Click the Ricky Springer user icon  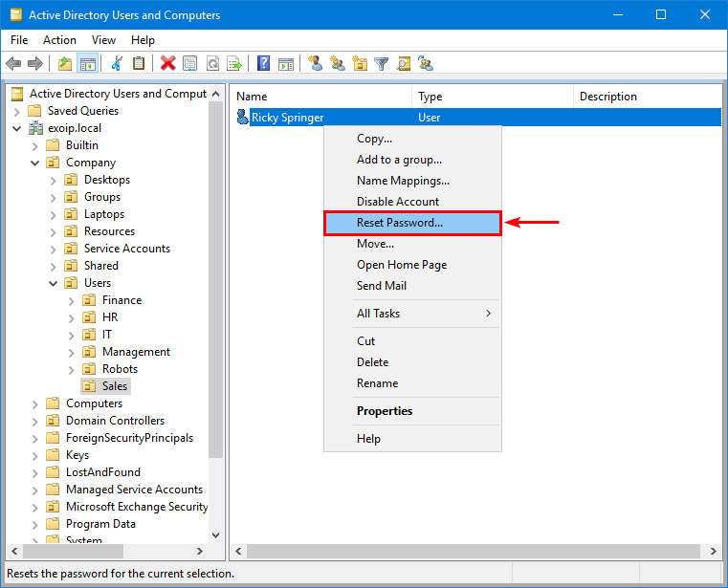click(x=242, y=117)
